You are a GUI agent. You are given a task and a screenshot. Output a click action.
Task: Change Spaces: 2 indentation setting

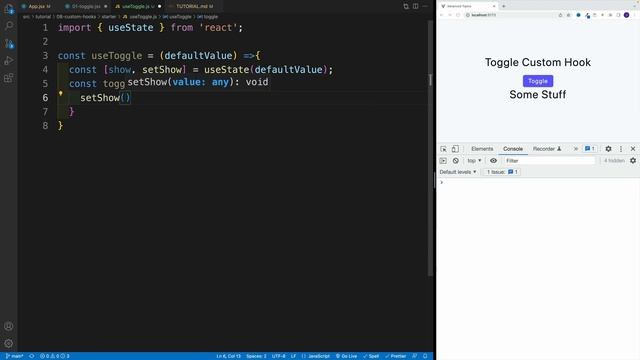coord(256,356)
